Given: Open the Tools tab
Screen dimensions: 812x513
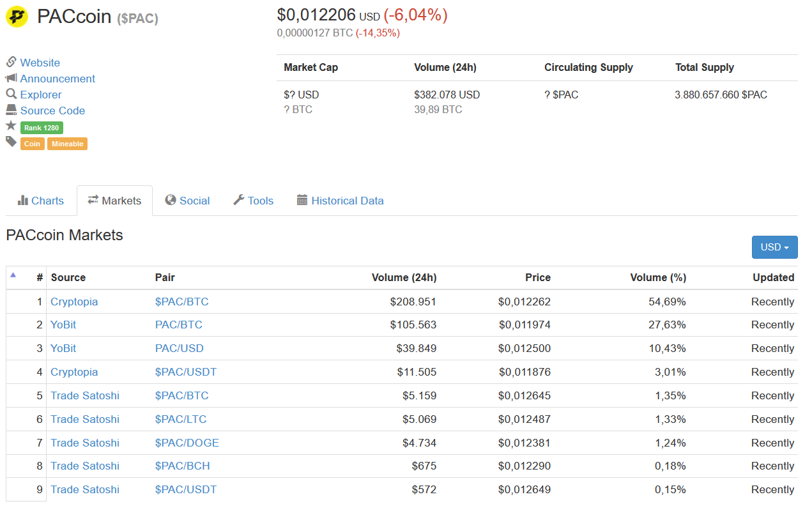Looking at the screenshot, I should [253, 201].
